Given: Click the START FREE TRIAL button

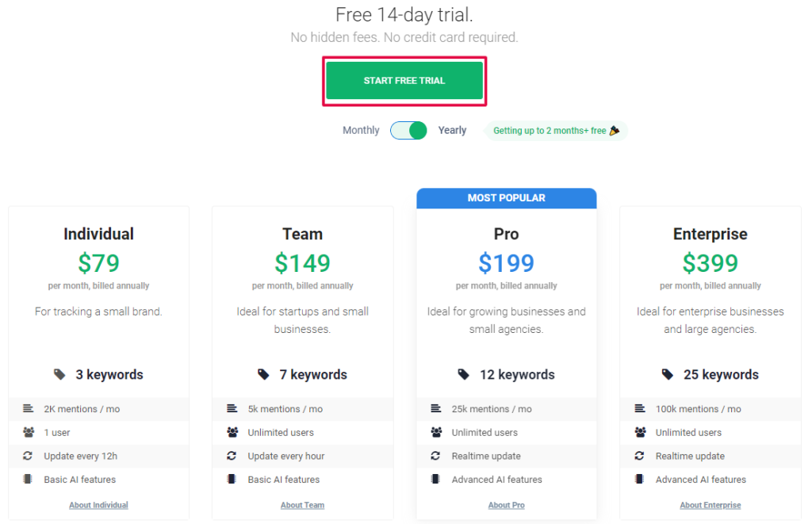Looking at the screenshot, I should (x=404, y=81).
